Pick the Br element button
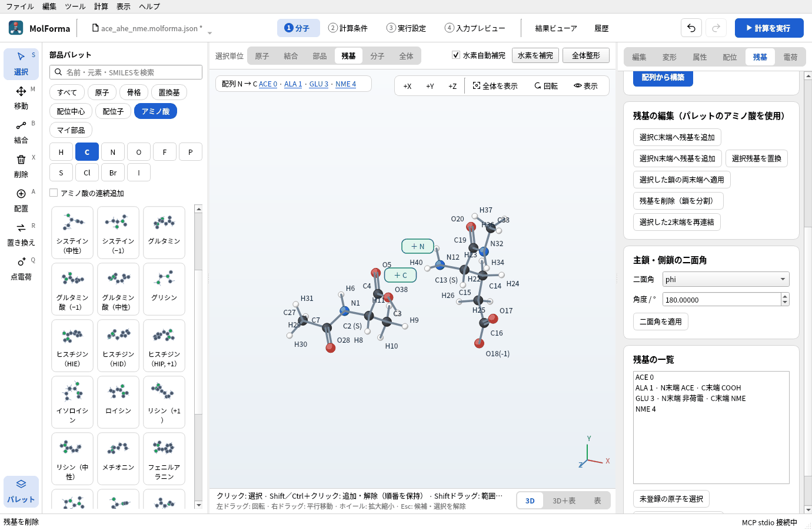812x530 pixels. coord(113,173)
